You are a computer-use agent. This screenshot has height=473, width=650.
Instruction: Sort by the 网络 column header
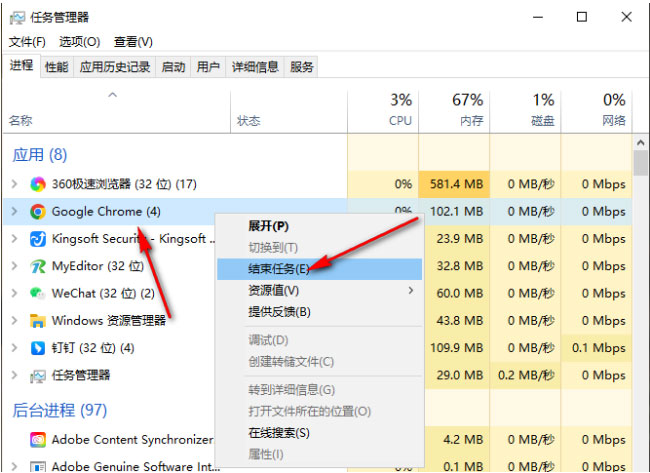(x=597, y=111)
